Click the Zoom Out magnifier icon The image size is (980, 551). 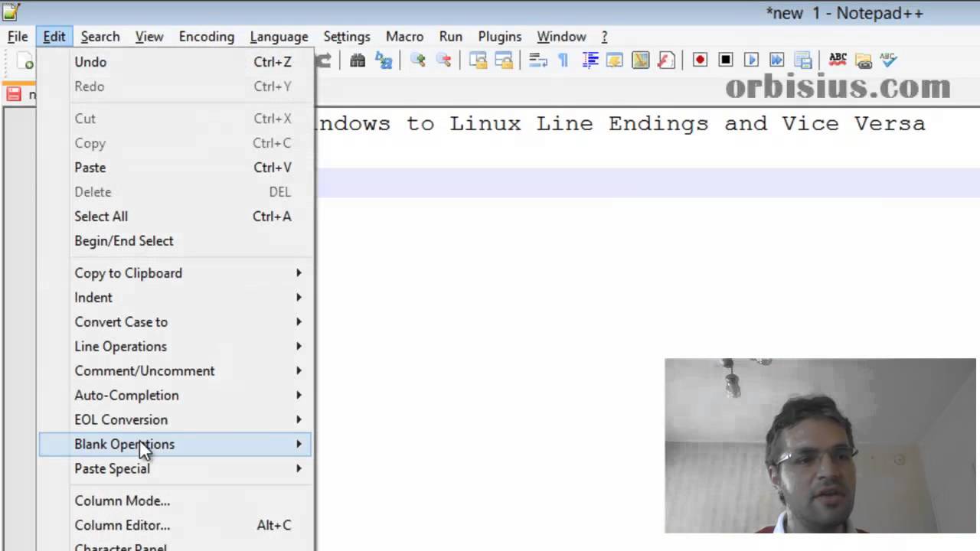(x=443, y=60)
